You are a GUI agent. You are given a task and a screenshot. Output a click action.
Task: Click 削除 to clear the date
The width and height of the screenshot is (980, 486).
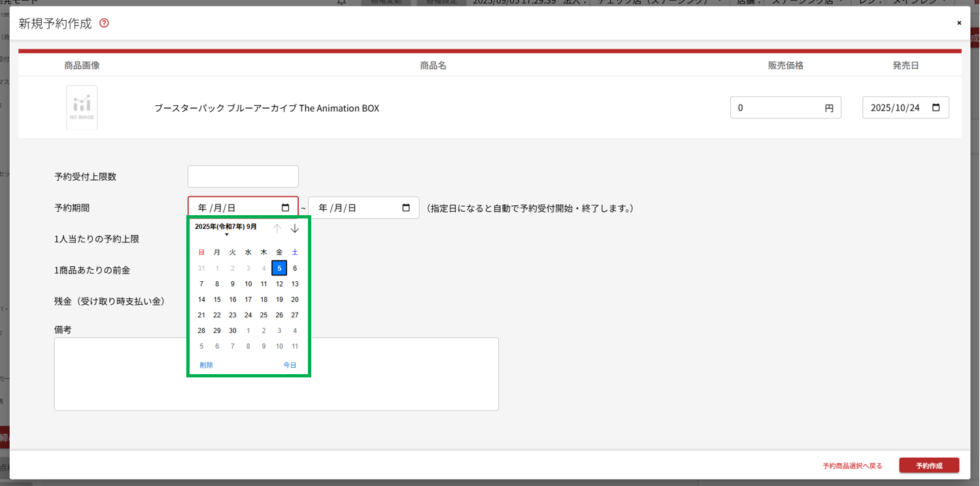207,366
